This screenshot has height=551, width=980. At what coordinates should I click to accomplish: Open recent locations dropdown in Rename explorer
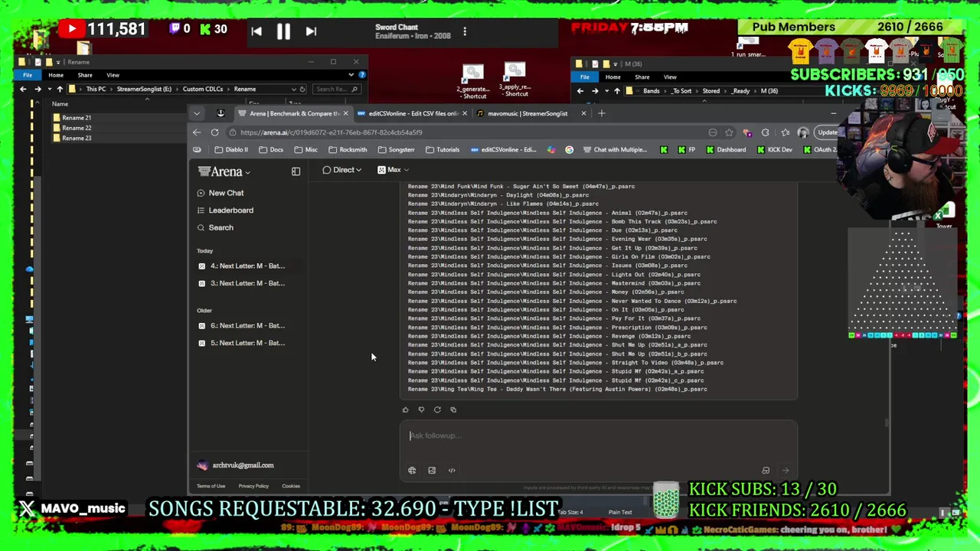click(x=49, y=89)
